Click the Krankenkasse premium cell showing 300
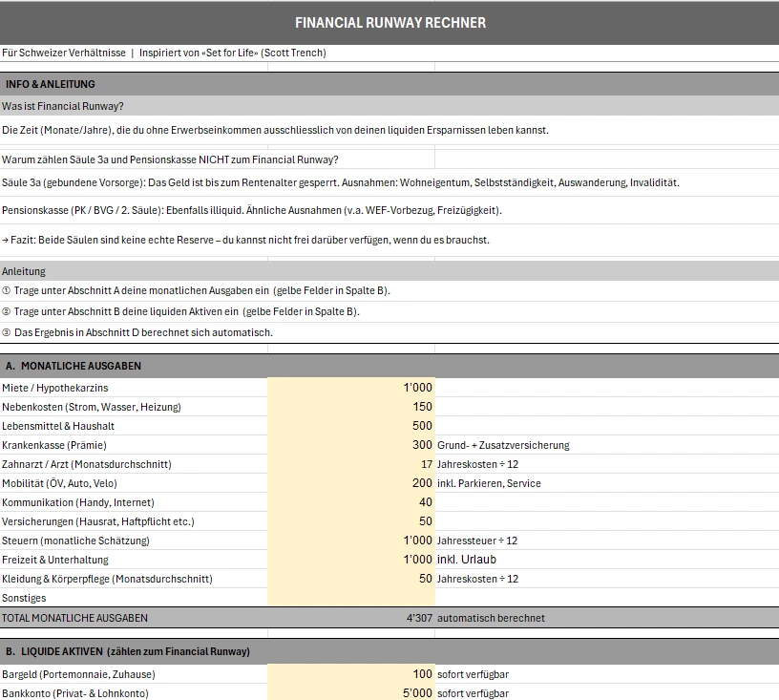 351,445
